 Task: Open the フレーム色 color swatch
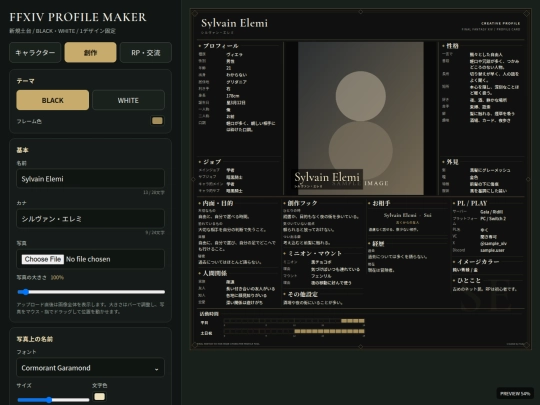pos(157,121)
